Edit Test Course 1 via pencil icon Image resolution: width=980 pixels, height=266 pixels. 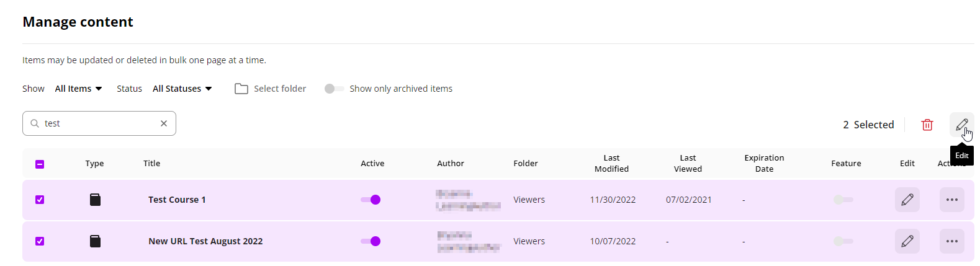tap(907, 200)
